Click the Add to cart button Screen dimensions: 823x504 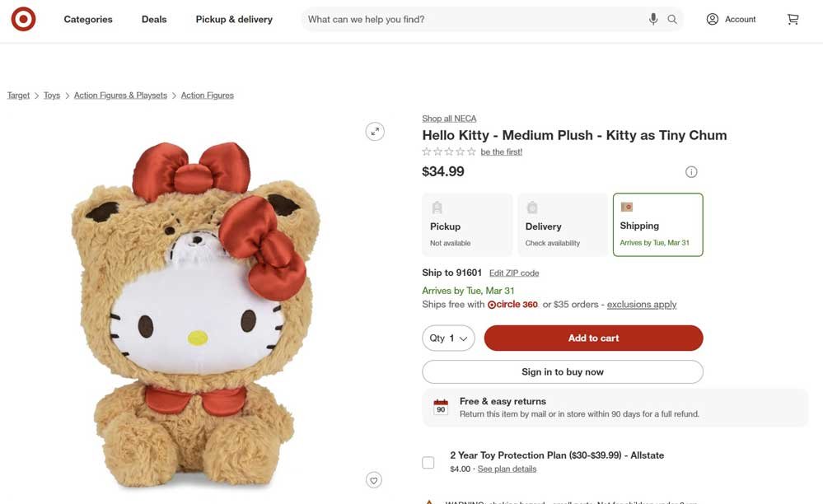click(592, 338)
